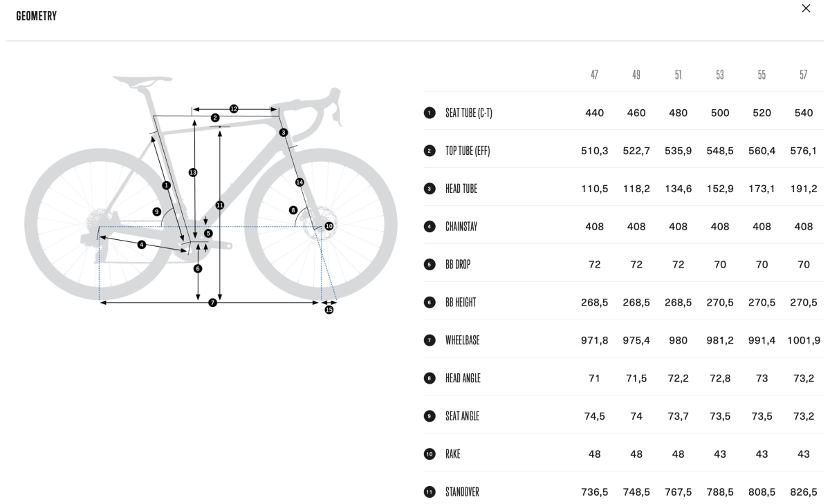Viewport: 830px width, 504px height.
Task: Click the number 1 badge beside Seat Tube (C-T)
Action: [430, 113]
